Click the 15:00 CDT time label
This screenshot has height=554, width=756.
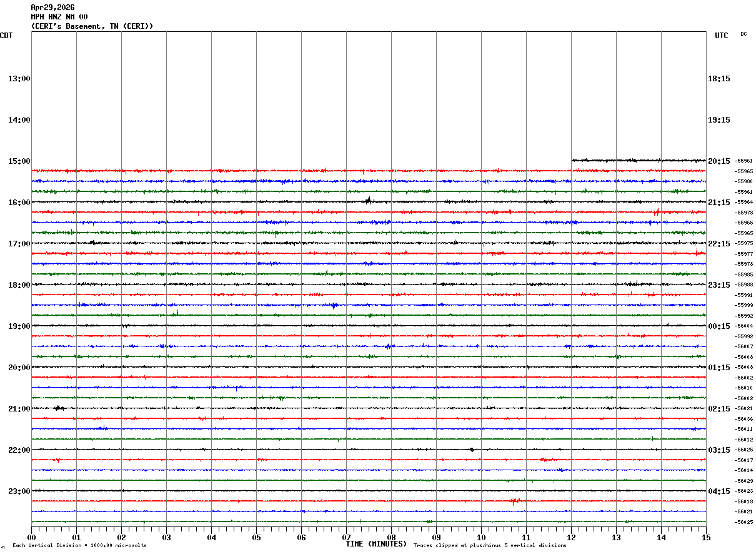coord(19,161)
